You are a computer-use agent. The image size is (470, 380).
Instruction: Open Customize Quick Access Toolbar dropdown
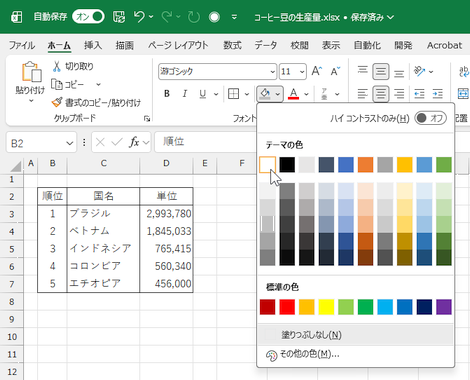234,17
